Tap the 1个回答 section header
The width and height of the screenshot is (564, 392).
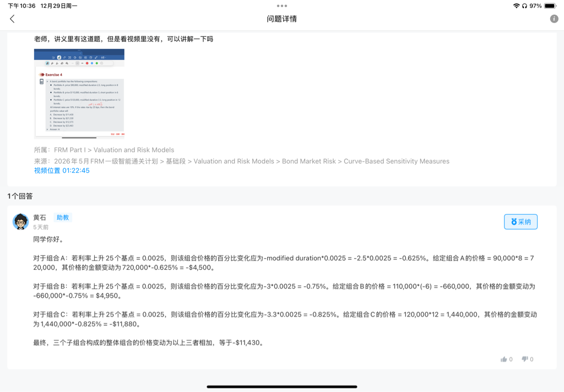pos(20,196)
